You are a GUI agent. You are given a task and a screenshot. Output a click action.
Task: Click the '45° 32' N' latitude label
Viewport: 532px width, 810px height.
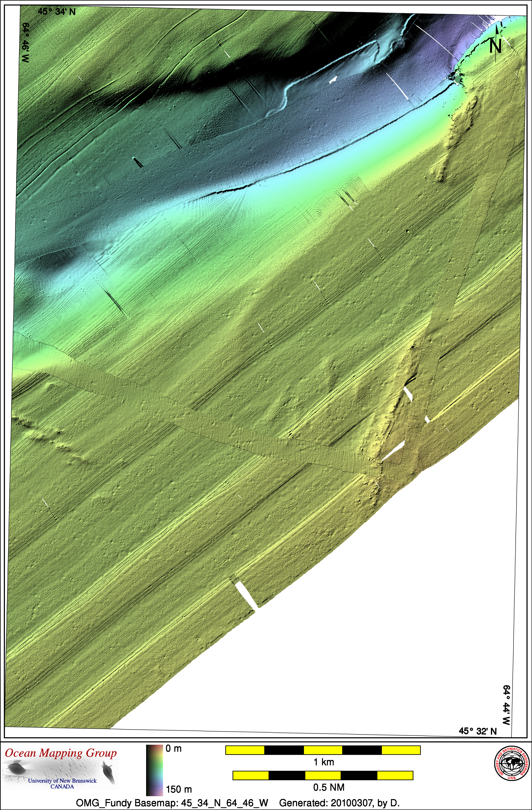pyautogui.click(x=478, y=731)
